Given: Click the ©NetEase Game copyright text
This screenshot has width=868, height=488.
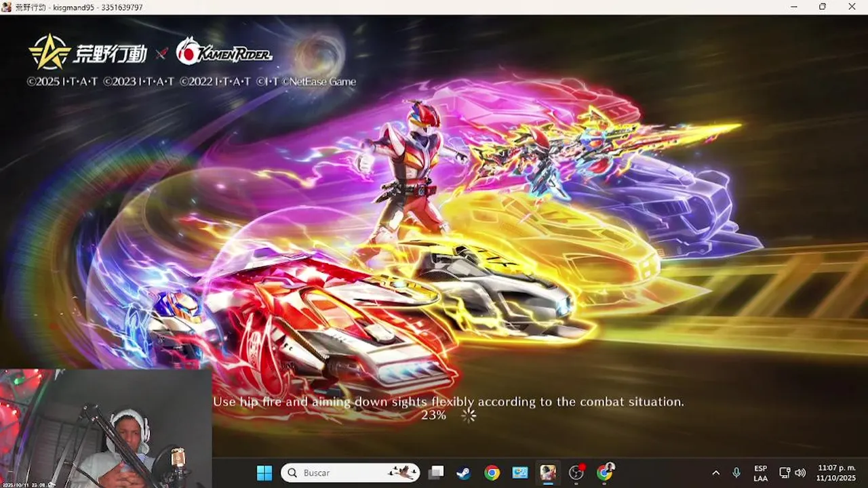Looking at the screenshot, I should (319, 82).
